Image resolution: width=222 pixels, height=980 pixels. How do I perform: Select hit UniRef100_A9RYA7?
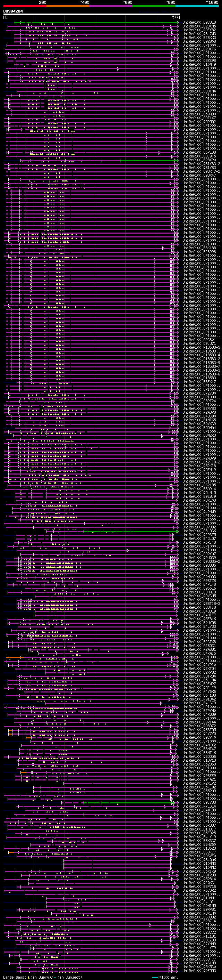point(199,554)
